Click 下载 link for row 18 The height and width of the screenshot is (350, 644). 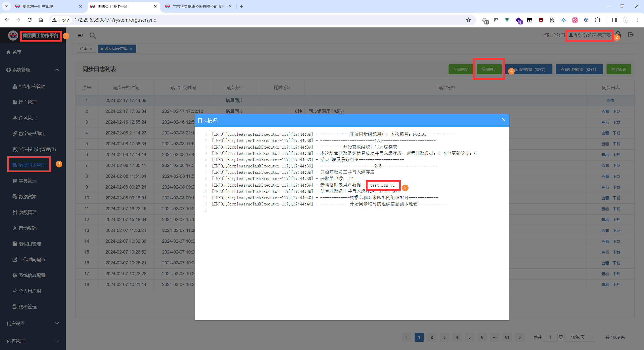[x=617, y=285]
